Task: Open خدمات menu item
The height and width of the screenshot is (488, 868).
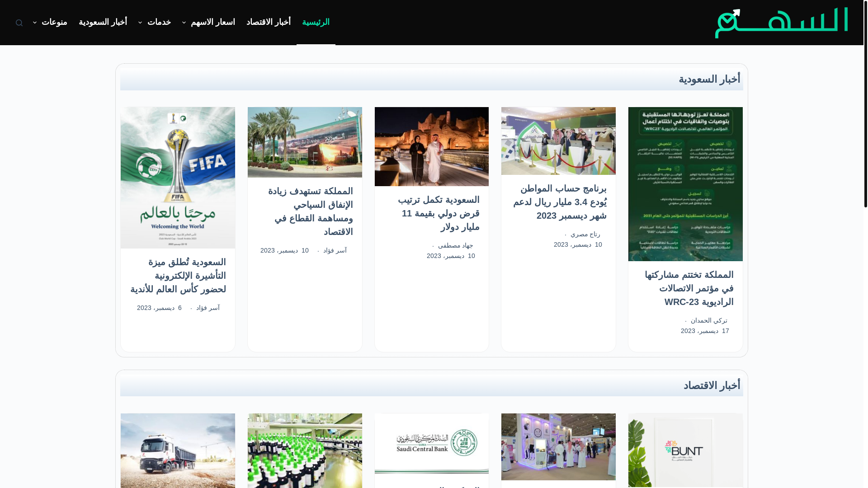Action: [x=159, y=22]
